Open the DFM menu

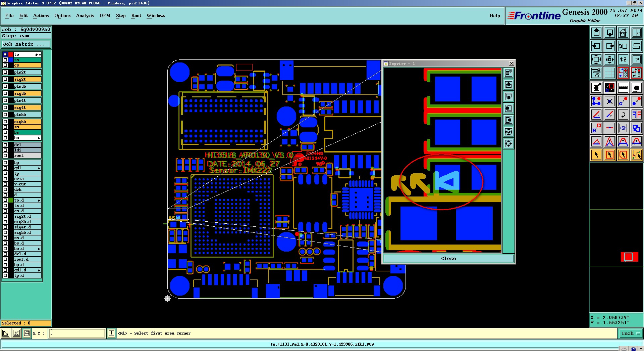point(105,15)
